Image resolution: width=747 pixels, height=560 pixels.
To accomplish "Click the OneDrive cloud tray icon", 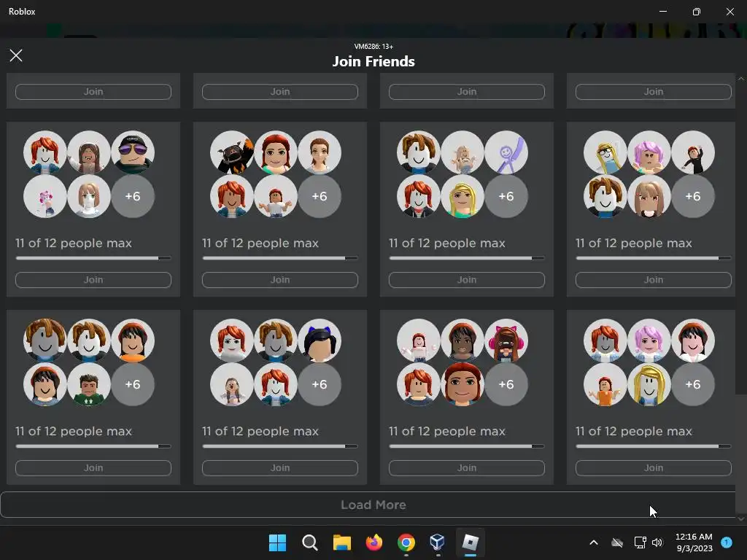I will (617, 542).
